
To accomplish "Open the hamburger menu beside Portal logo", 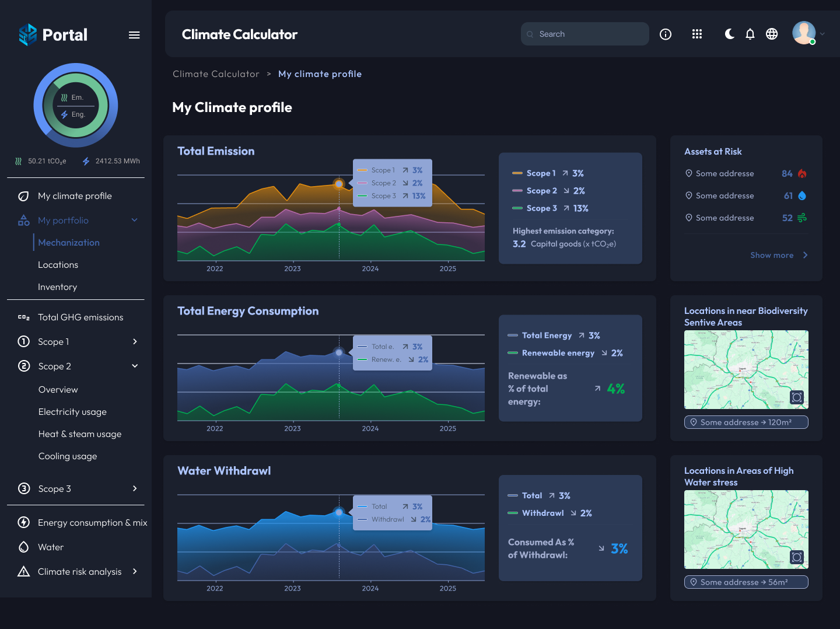I will click(134, 35).
